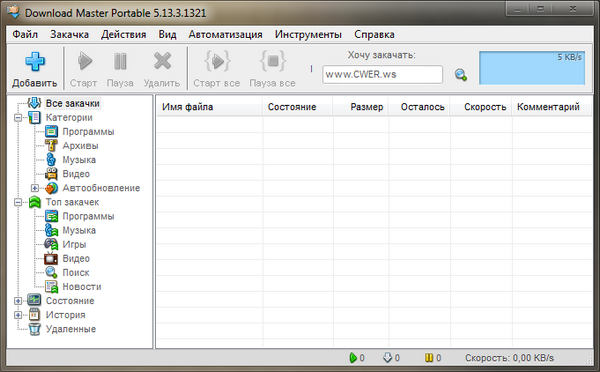Screen dimensions: 600x372
Task: Open the Действия menu
Action: pyautogui.click(x=124, y=34)
